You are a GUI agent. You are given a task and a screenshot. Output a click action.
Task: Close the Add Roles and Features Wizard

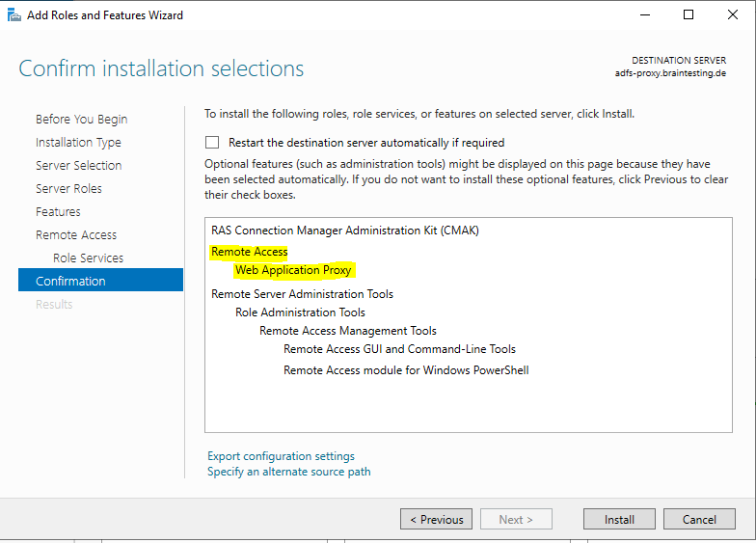[733, 15]
